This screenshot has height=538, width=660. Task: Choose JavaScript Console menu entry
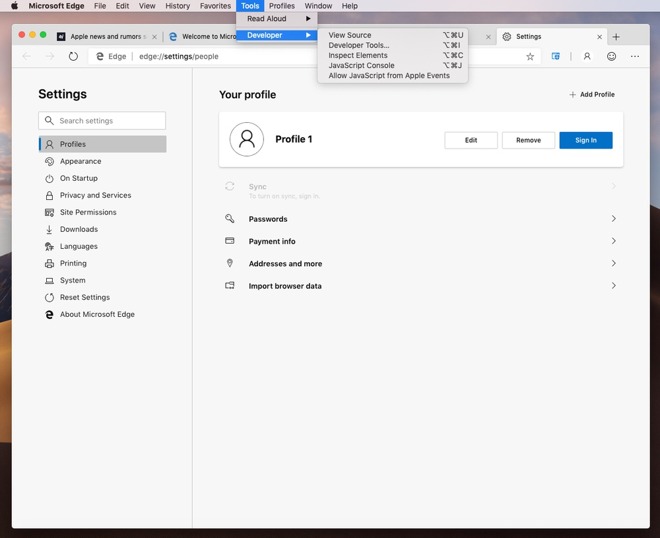[x=392, y=65]
